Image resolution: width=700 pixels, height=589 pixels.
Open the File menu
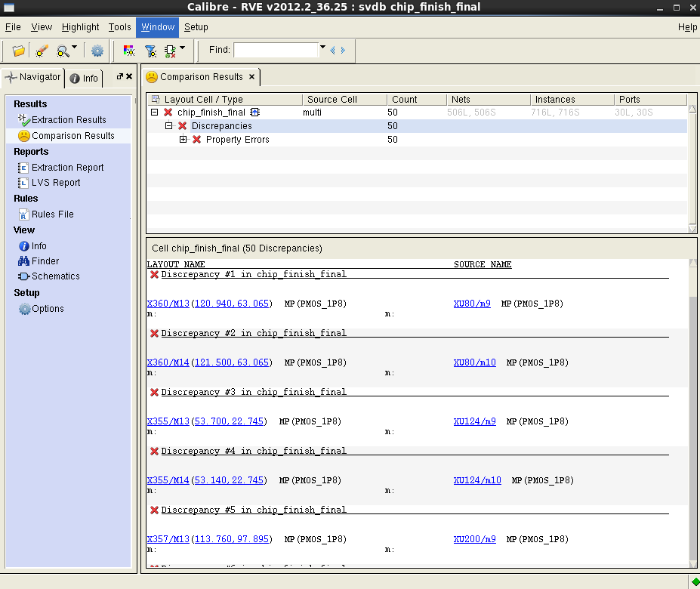(x=13, y=27)
